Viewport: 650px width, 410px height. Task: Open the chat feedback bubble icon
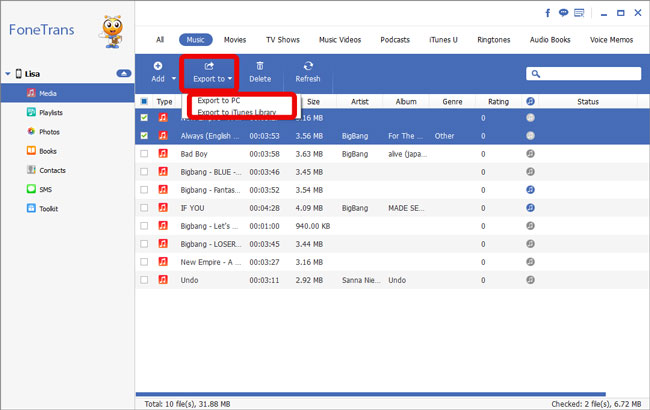563,13
